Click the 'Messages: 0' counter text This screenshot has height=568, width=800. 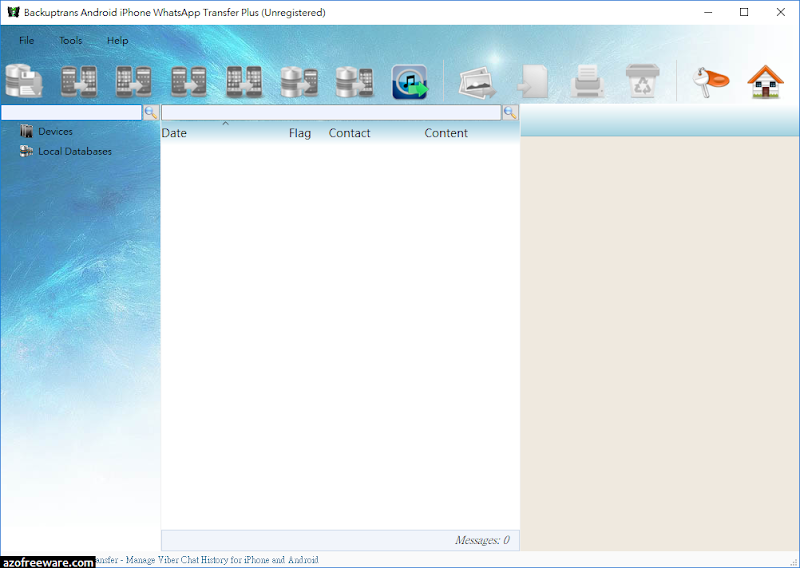coord(482,540)
